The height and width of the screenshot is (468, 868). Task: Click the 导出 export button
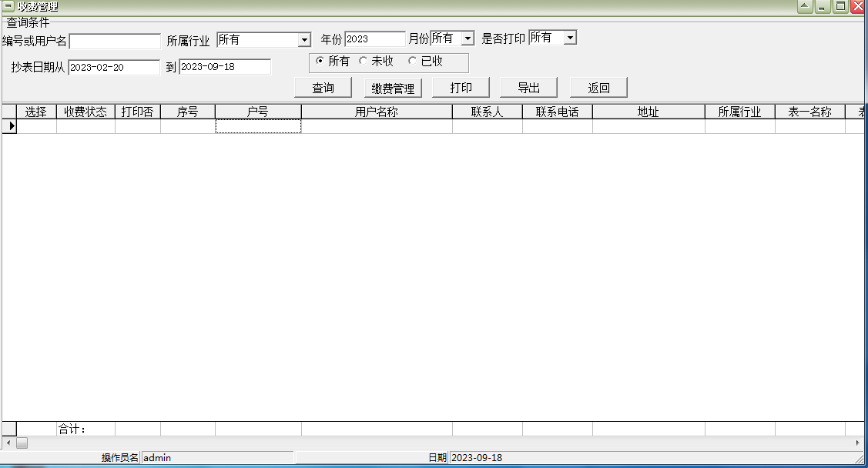(x=528, y=88)
